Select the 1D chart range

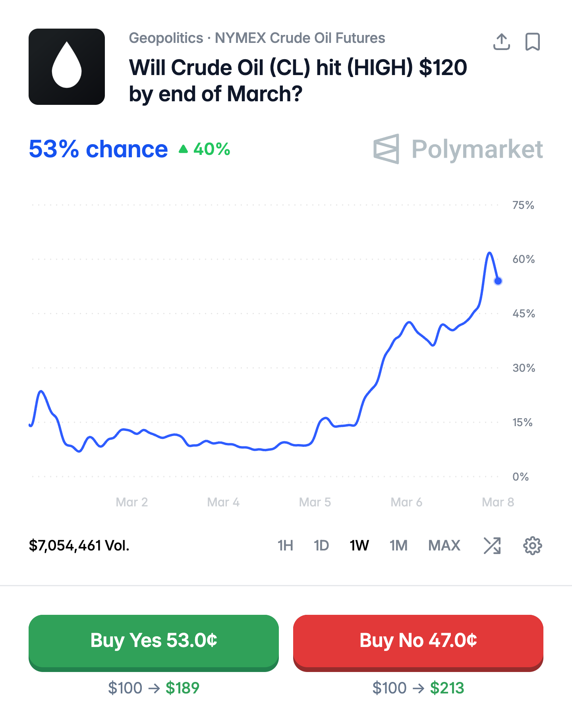[321, 546]
